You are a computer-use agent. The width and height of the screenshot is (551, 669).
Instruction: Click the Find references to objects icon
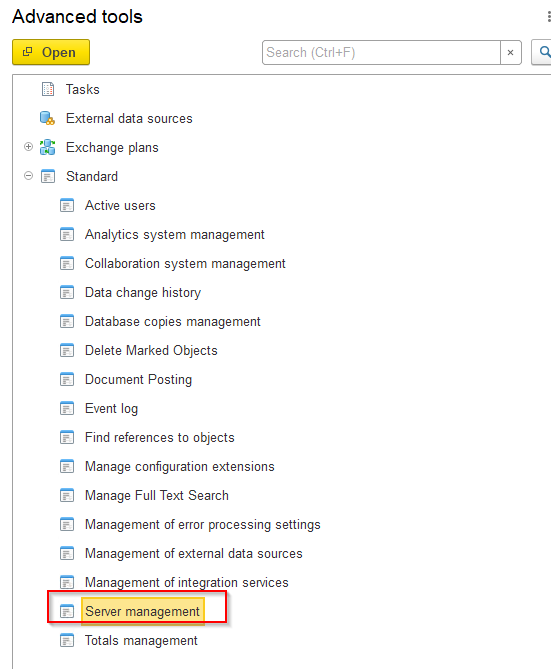[x=67, y=437]
